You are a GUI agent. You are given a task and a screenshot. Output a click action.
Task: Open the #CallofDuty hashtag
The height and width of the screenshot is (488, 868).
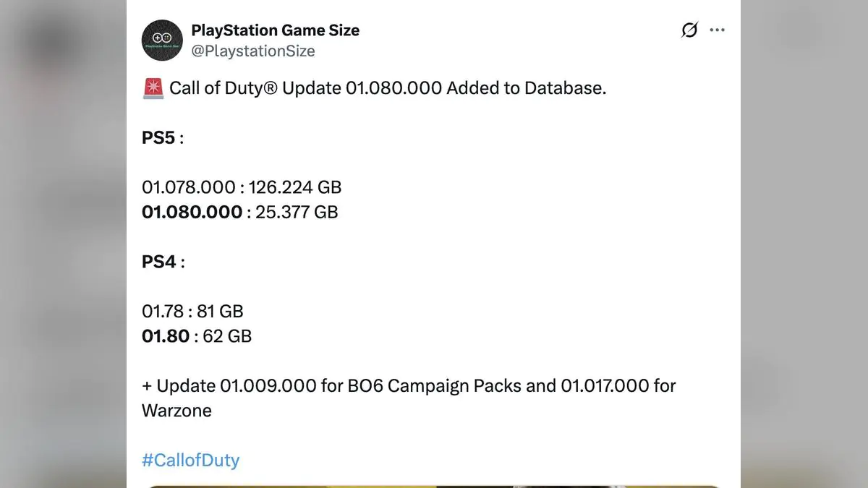click(190, 460)
